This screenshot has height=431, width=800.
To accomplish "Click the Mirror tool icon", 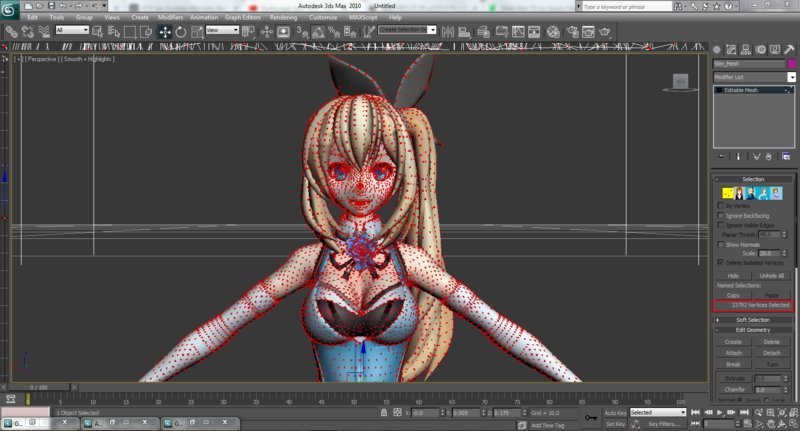I will pyautogui.click(x=447, y=33).
